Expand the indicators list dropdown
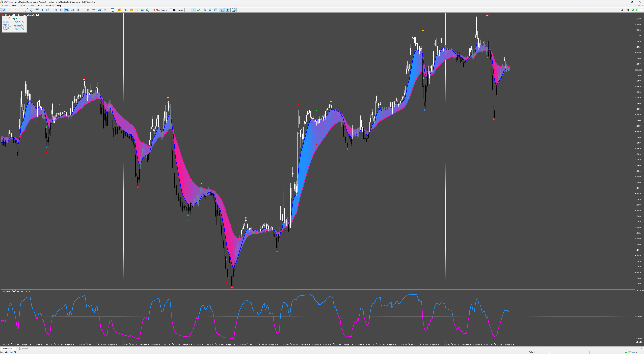644x354 pixels. (116, 10)
